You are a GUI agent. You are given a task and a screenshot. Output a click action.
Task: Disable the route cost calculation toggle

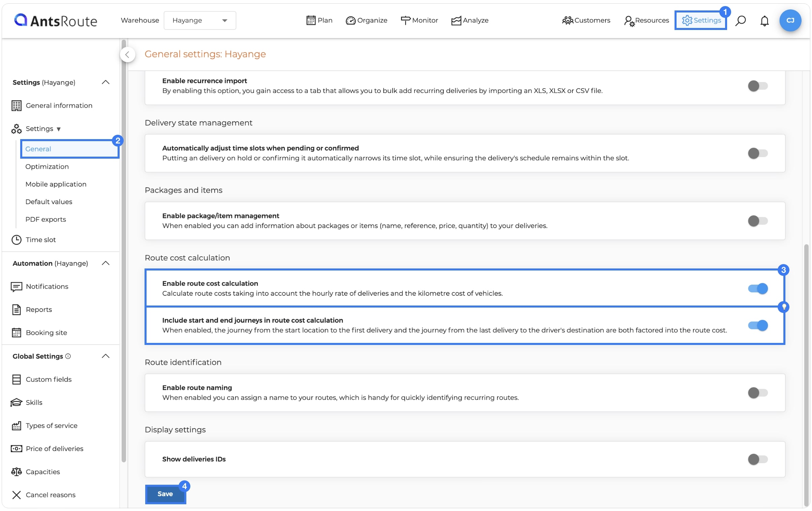tap(758, 289)
